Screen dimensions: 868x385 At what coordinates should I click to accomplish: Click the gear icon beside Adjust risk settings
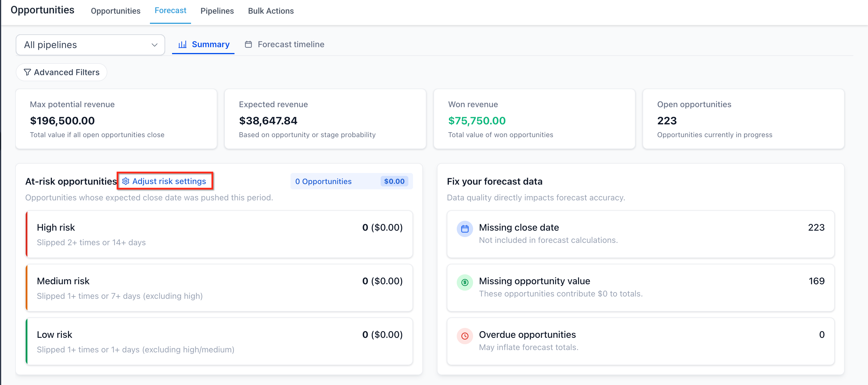pos(126,181)
